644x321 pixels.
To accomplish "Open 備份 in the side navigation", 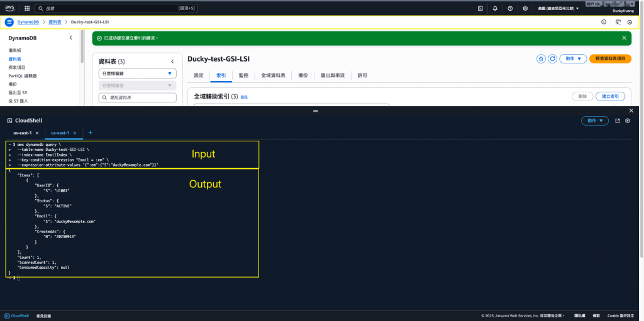I will click(x=13, y=84).
